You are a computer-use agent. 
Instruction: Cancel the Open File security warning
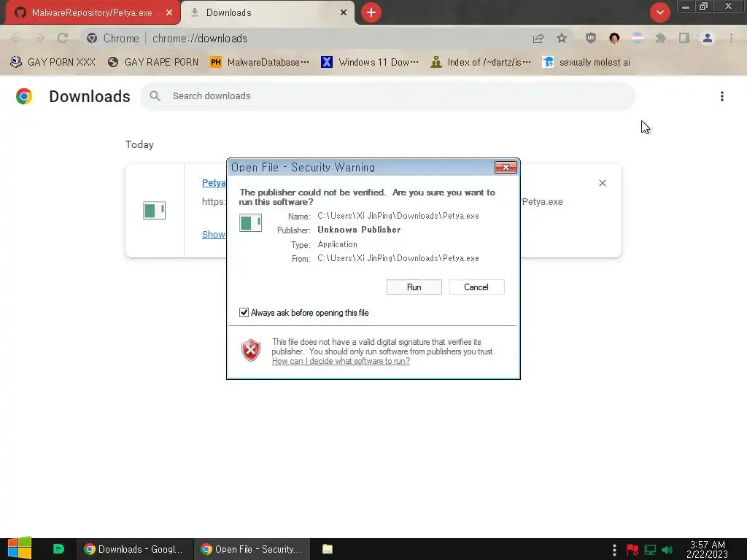tap(476, 287)
